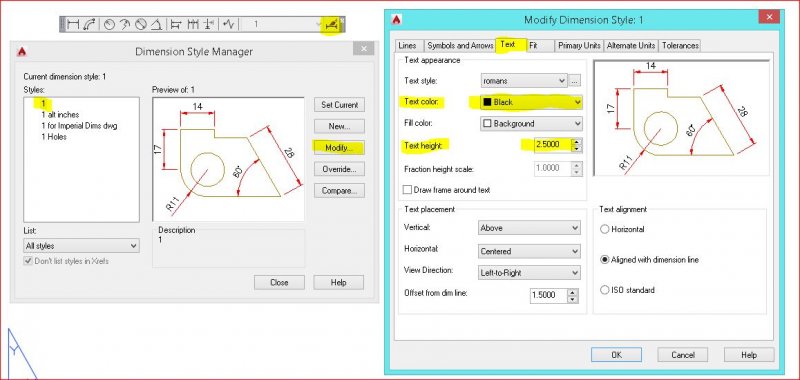Viewport: 800px width, 380px height.
Task: Open the Vertical text placement dropdown
Action: (x=530, y=228)
